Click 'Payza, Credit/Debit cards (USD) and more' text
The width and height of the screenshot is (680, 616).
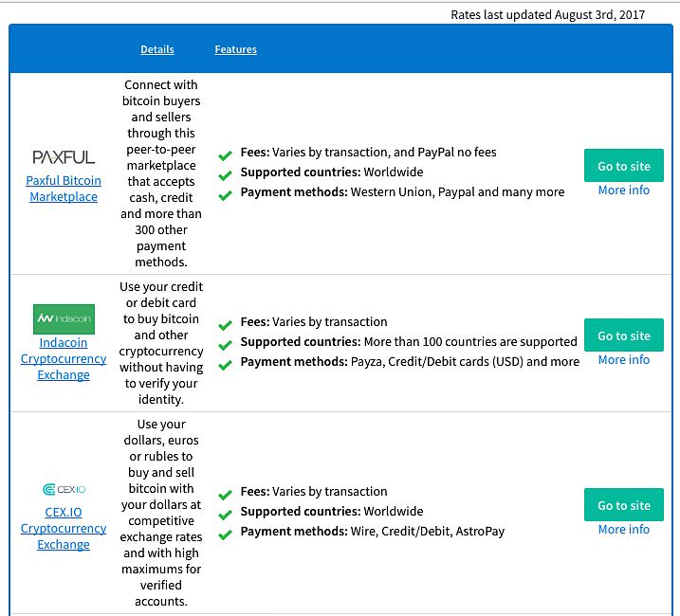pyautogui.click(x=465, y=361)
